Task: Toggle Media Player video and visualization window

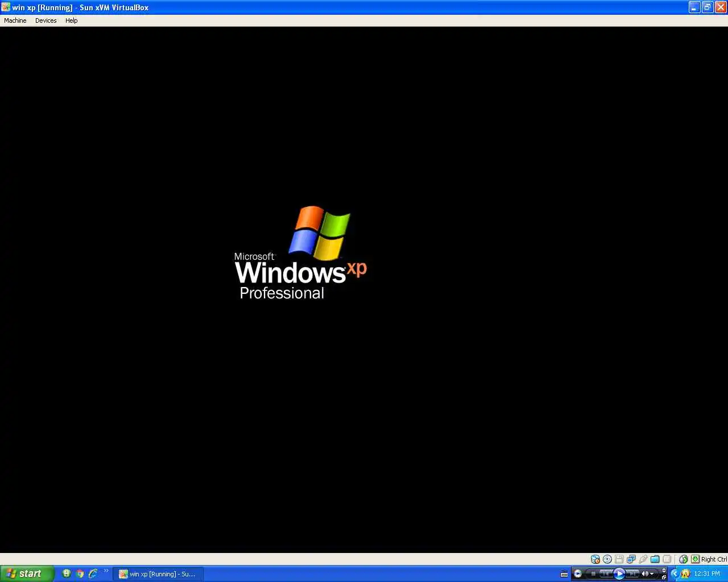Action: 664,570
